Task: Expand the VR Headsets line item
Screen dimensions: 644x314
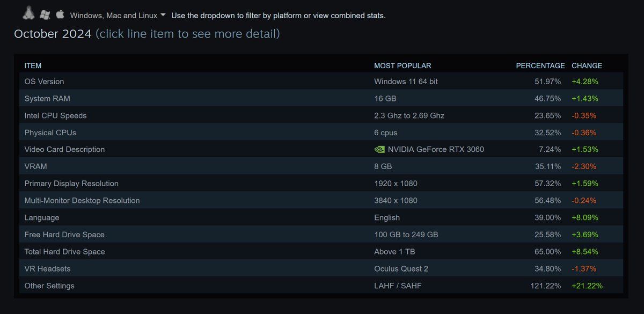Action: tap(321, 268)
